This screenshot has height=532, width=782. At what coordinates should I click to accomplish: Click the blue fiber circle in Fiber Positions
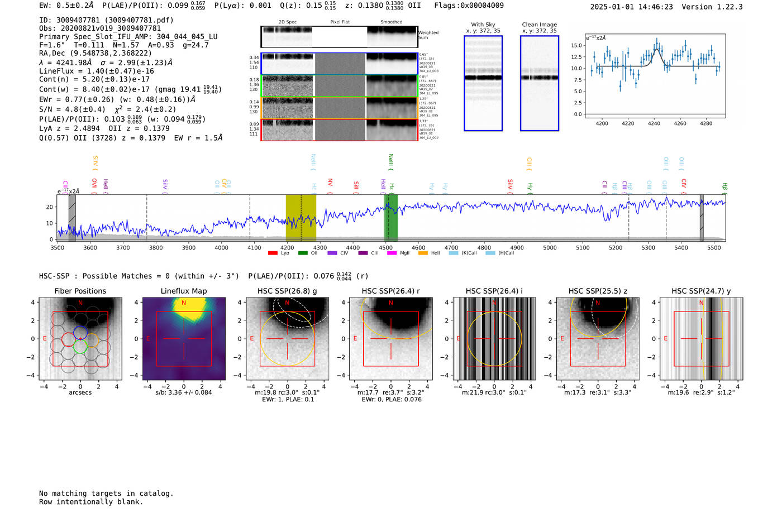click(x=80, y=332)
